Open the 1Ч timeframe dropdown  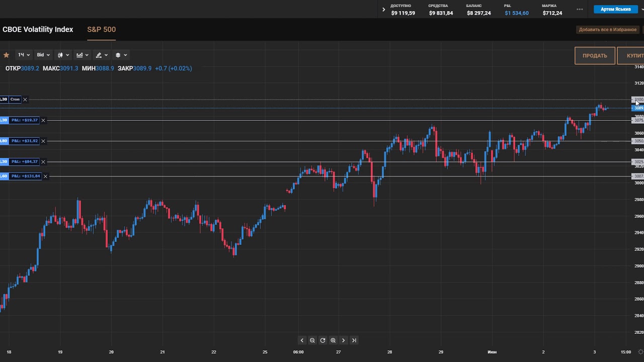pyautogui.click(x=24, y=55)
